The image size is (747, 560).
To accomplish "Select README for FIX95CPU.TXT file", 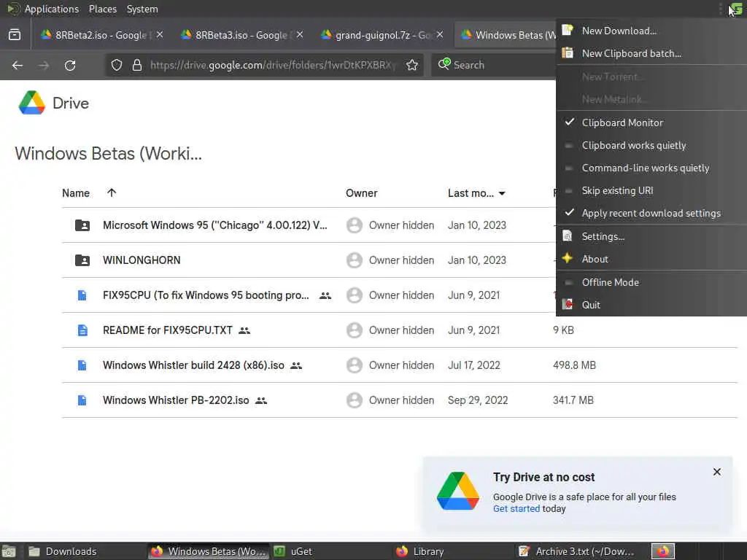I will pyautogui.click(x=168, y=330).
